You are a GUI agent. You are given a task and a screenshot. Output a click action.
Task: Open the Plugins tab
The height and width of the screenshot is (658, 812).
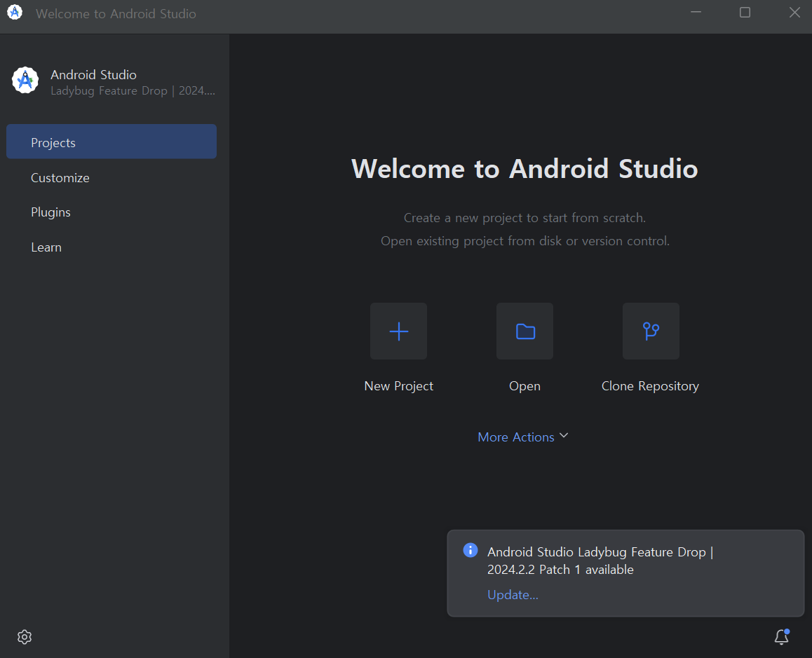click(x=111, y=212)
